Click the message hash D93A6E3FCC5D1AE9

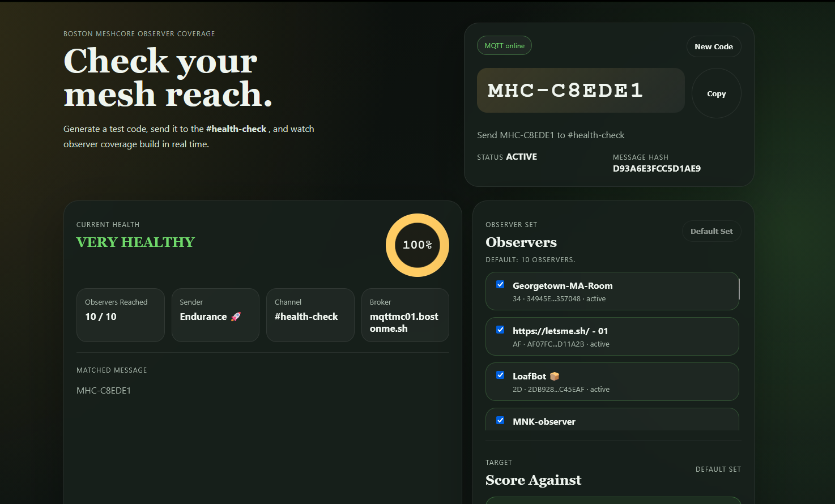(657, 169)
